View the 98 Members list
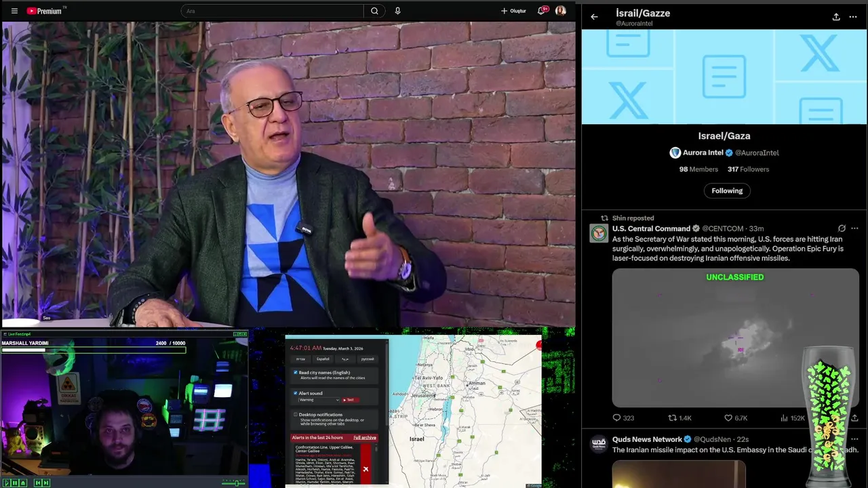This screenshot has width=868, height=488. point(698,169)
